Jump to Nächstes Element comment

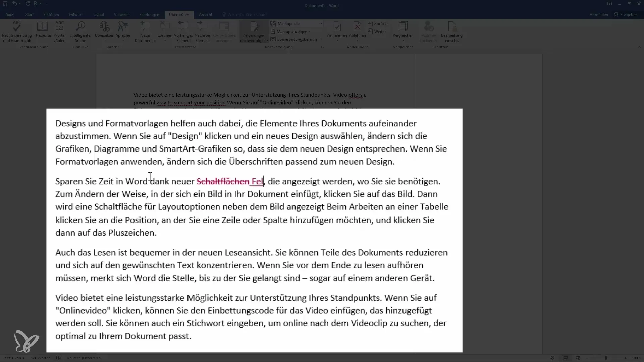tap(203, 32)
